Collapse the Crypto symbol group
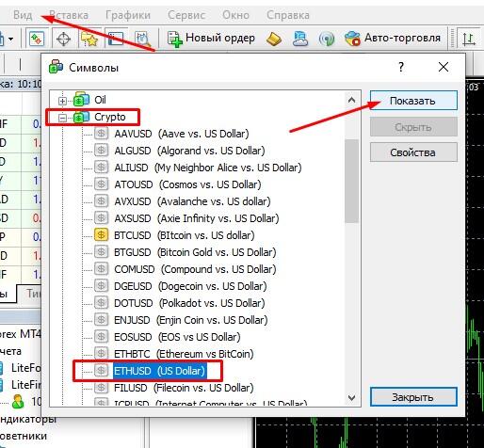The image size is (484, 448). pos(62,118)
